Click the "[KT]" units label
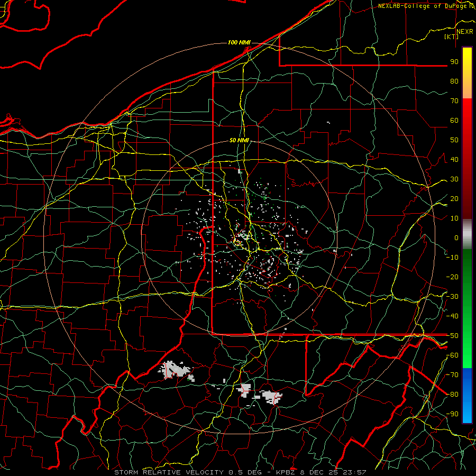 click(452, 36)
